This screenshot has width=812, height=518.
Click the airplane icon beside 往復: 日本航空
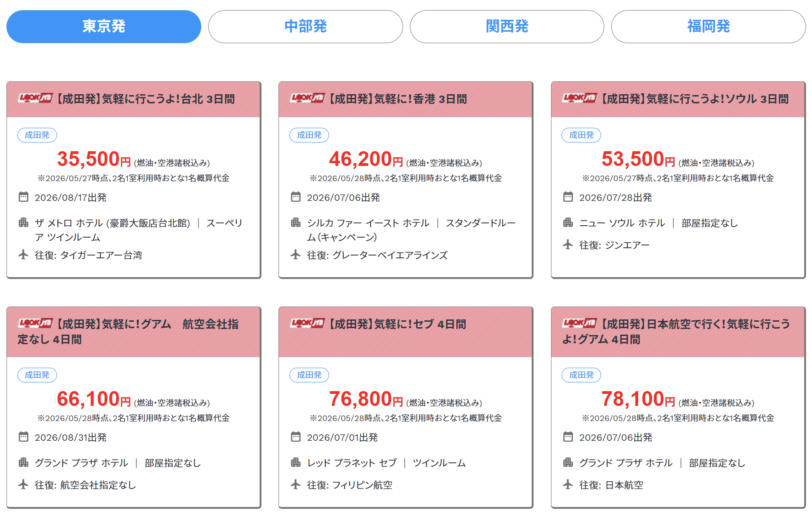[568, 484]
